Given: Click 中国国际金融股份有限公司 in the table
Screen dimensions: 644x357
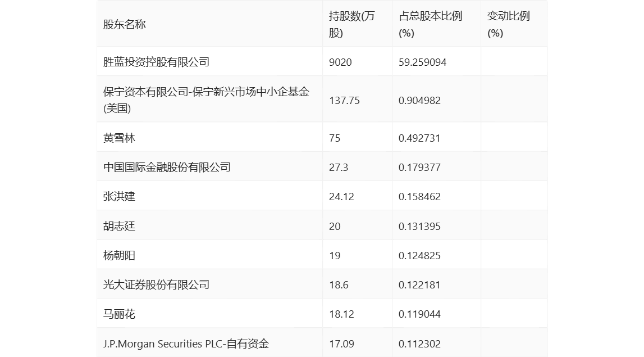Looking at the screenshot, I should [167, 168].
